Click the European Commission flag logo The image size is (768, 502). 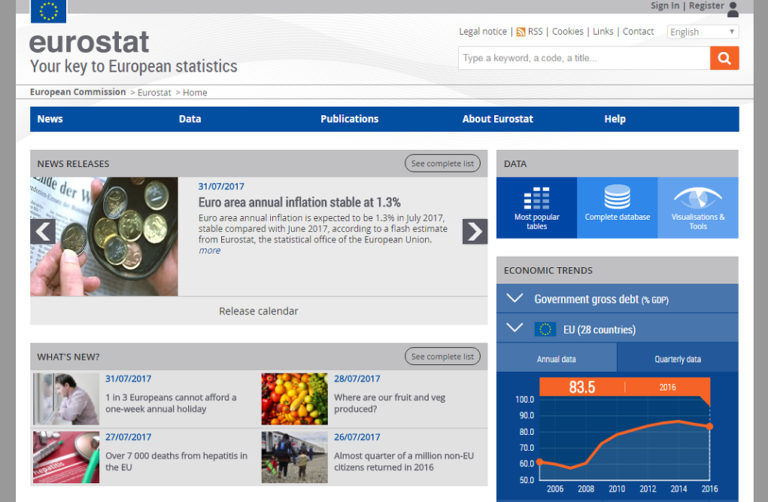[48, 11]
